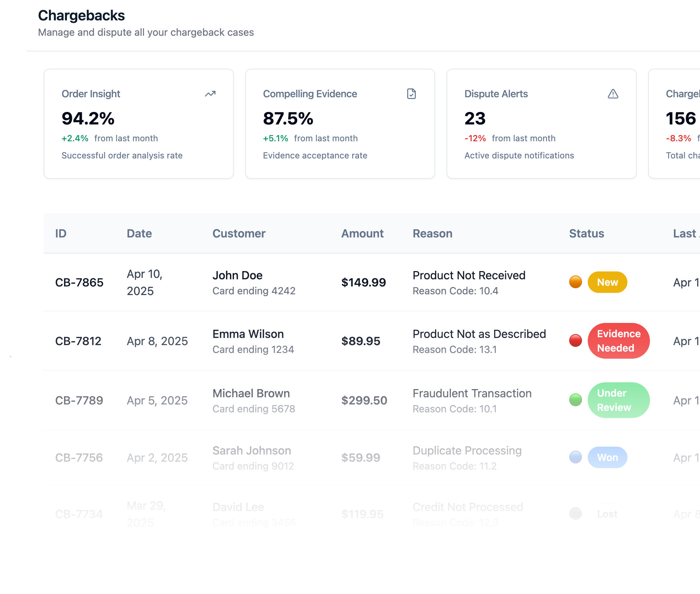
Task: Click the orange status dot for CB-7865
Action: pyautogui.click(x=575, y=282)
